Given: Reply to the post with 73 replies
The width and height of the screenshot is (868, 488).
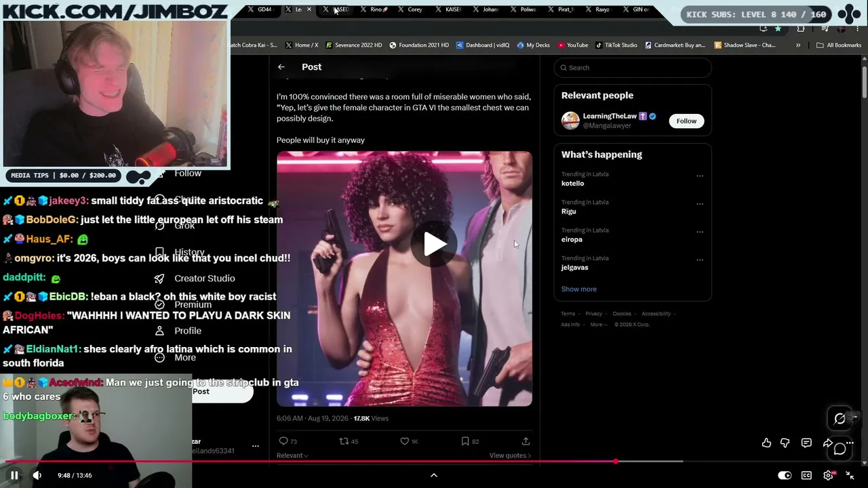Looking at the screenshot, I should click(288, 441).
